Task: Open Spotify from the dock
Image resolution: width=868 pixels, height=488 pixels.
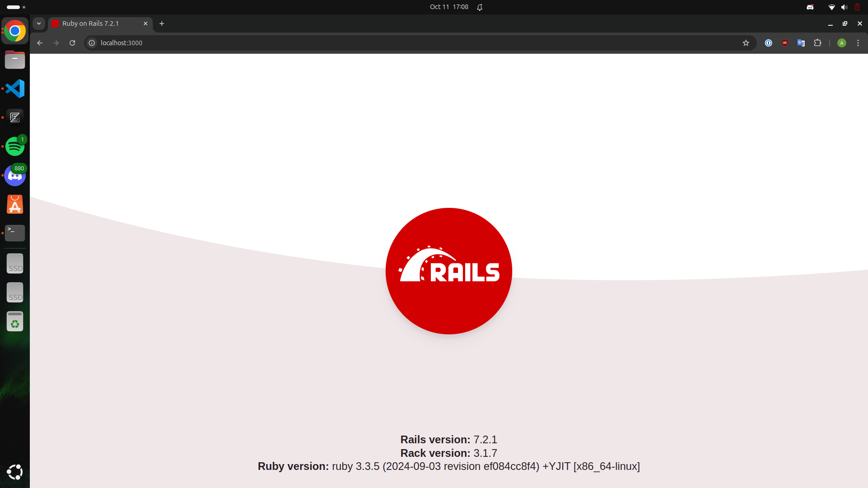Action: point(15,146)
